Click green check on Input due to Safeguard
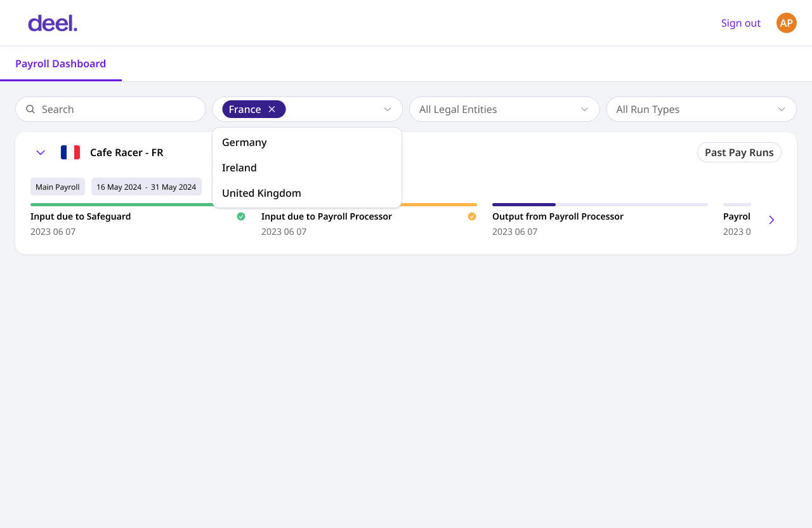 (x=241, y=216)
